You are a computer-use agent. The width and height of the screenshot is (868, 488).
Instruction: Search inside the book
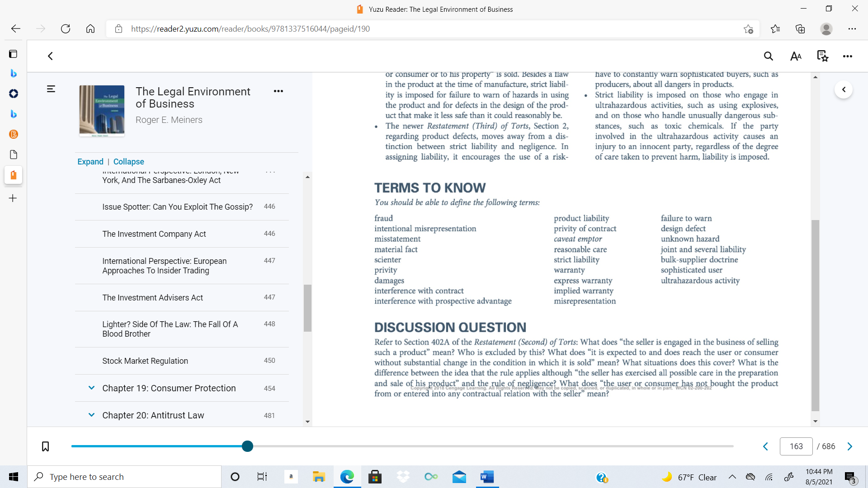coord(769,56)
